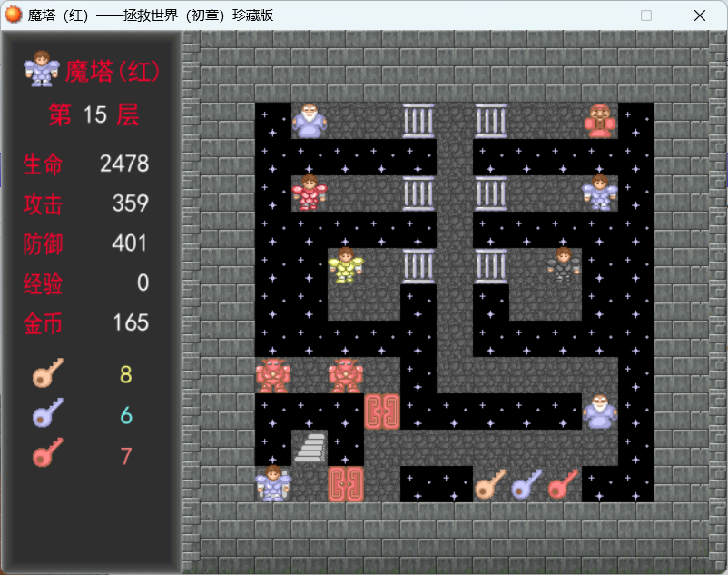
Task: Click the app icon in title bar
Action: [13, 15]
